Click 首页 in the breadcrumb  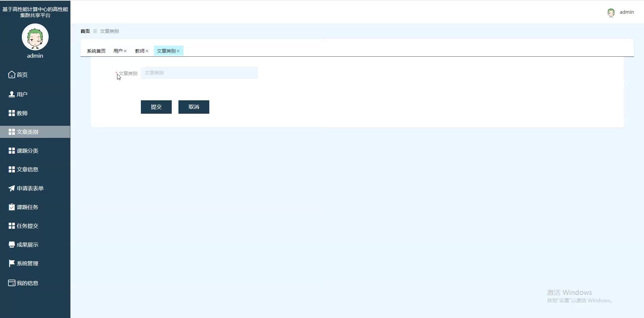[x=85, y=31]
